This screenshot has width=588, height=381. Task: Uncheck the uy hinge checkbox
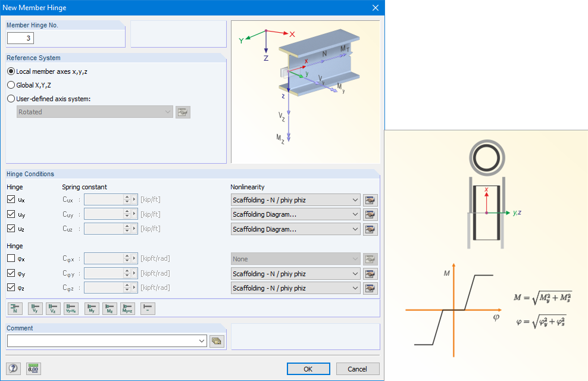pos(10,214)
